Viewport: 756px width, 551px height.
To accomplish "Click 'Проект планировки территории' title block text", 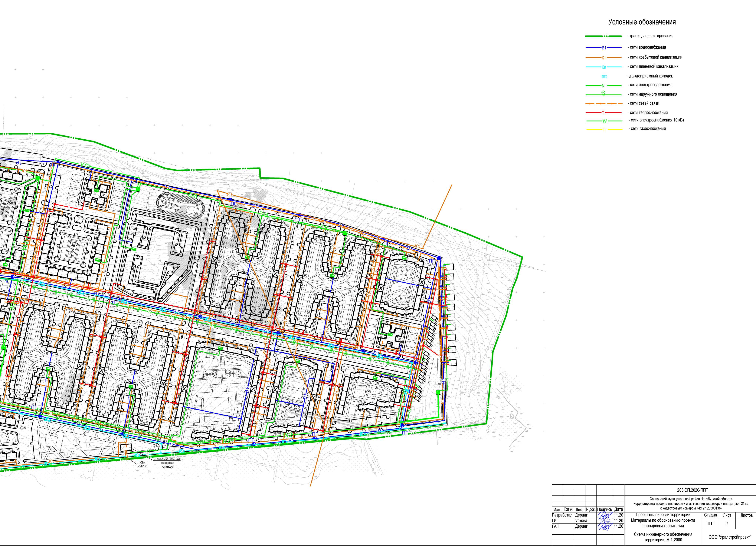I will (663, 515).
